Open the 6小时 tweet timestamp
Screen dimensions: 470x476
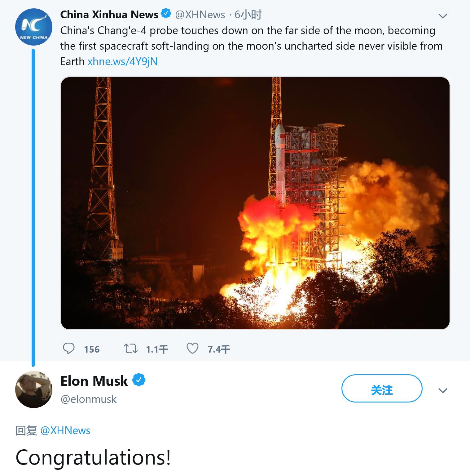coord(248,15)
